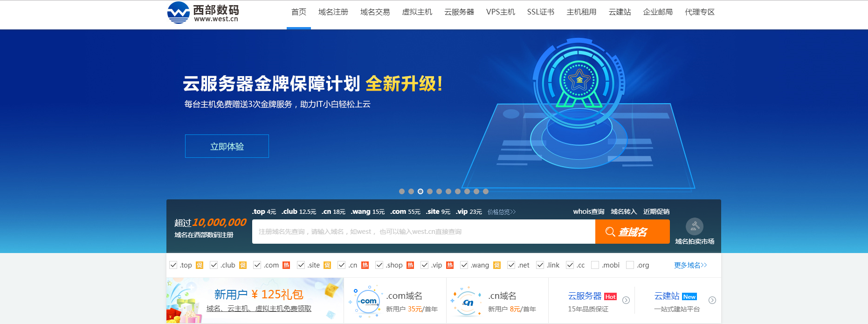Screen dimensions: 868x324
Task: Click the 立即体验 banner button
Action: 227,146
